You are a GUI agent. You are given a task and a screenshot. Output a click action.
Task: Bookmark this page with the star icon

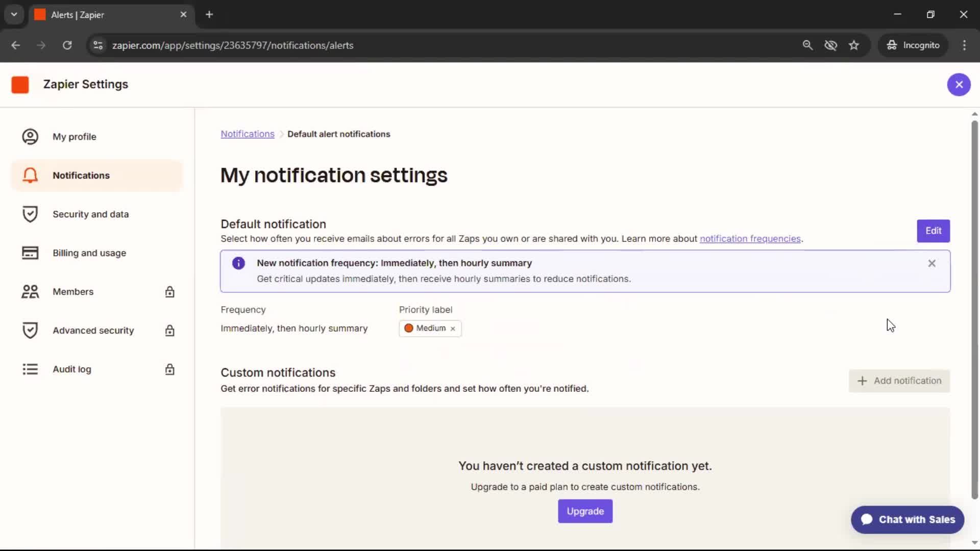[x=854, y=45]
